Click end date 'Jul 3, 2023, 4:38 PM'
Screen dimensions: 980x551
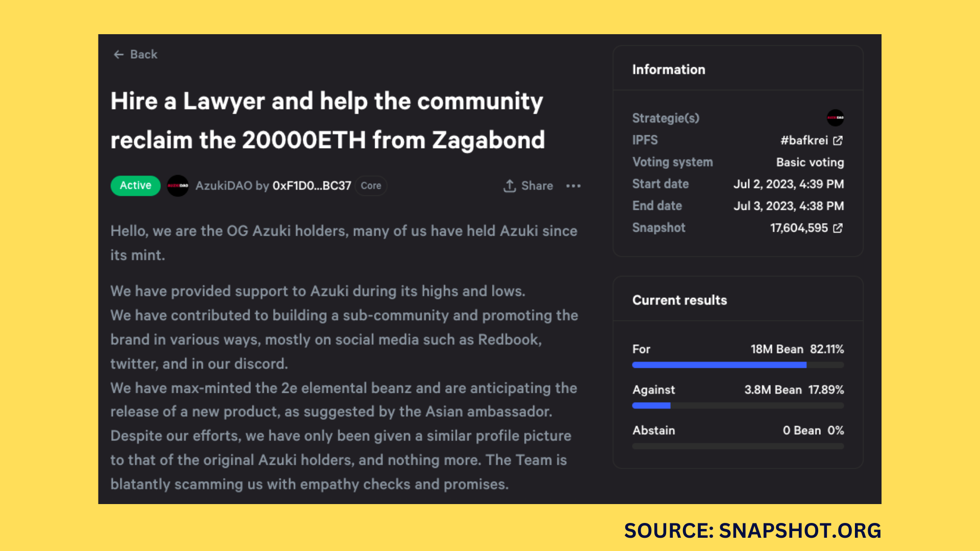[x=789, y=206]
